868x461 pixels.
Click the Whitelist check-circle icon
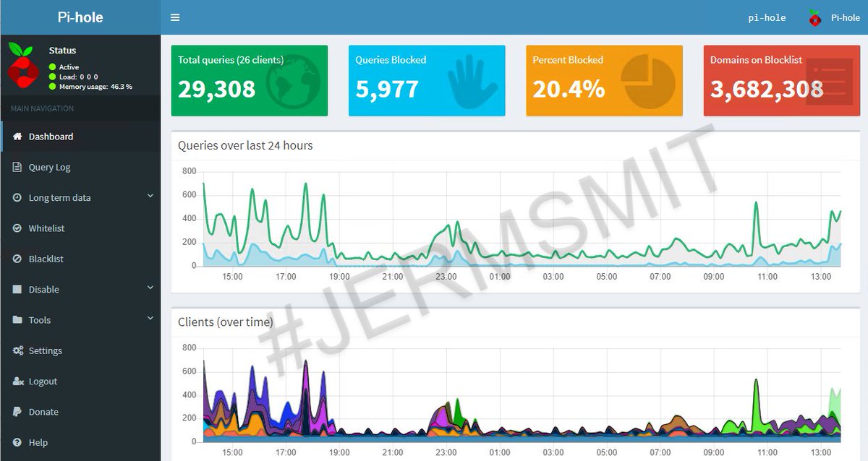pos(17,228)
